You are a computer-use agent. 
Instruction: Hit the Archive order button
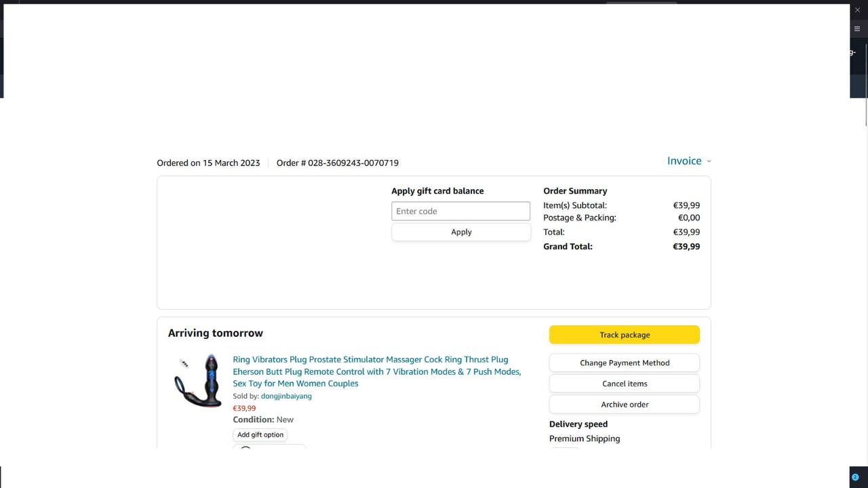pyautogui.click(x=624, y=405)
